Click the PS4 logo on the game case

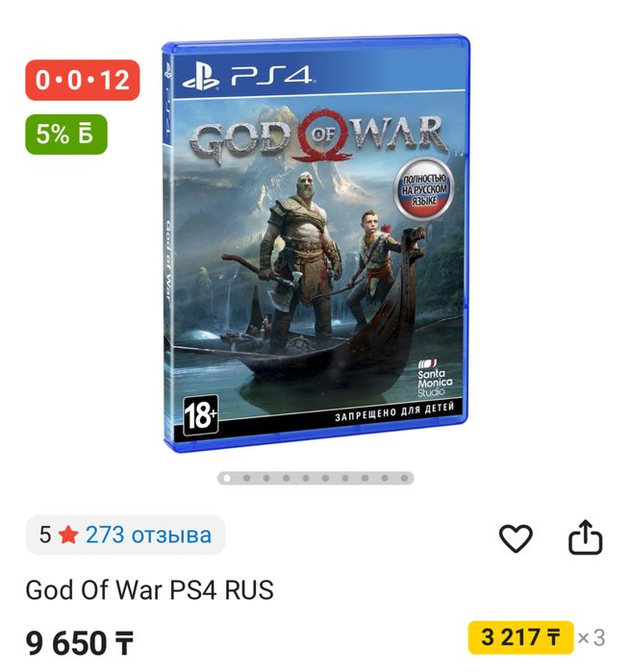[x=246, y=76]
